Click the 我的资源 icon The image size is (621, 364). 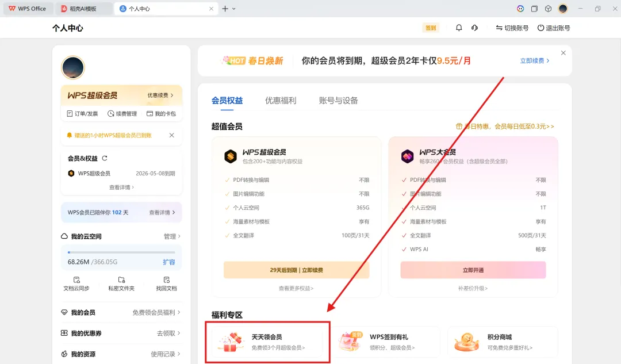[x=64, y=354]
